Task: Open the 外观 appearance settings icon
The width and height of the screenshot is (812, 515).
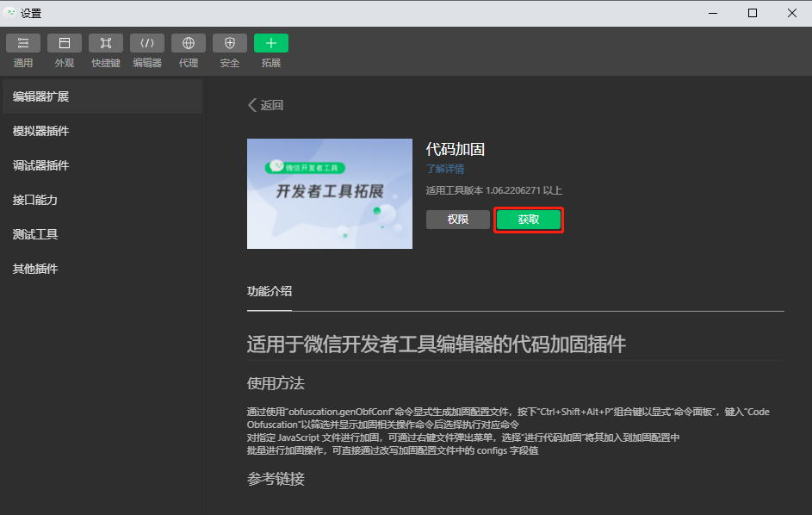Action: pyautogui.click(x=65, y=44)
